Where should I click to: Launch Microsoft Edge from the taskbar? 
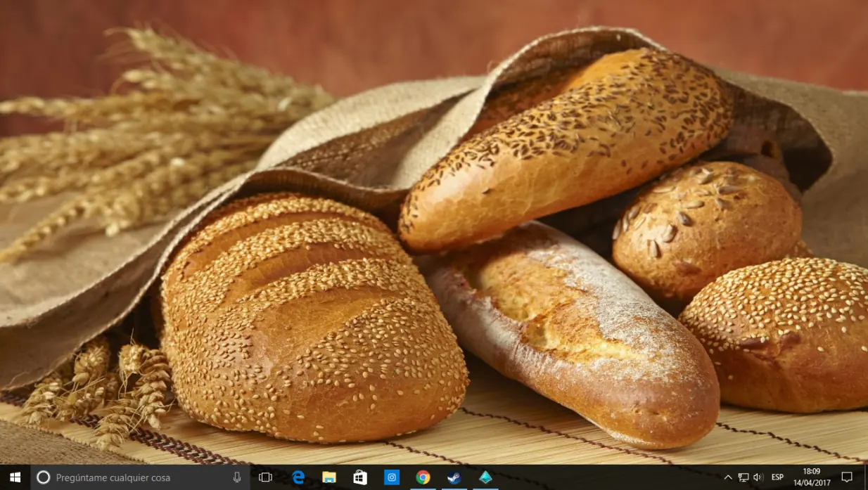tap(298, 477)
